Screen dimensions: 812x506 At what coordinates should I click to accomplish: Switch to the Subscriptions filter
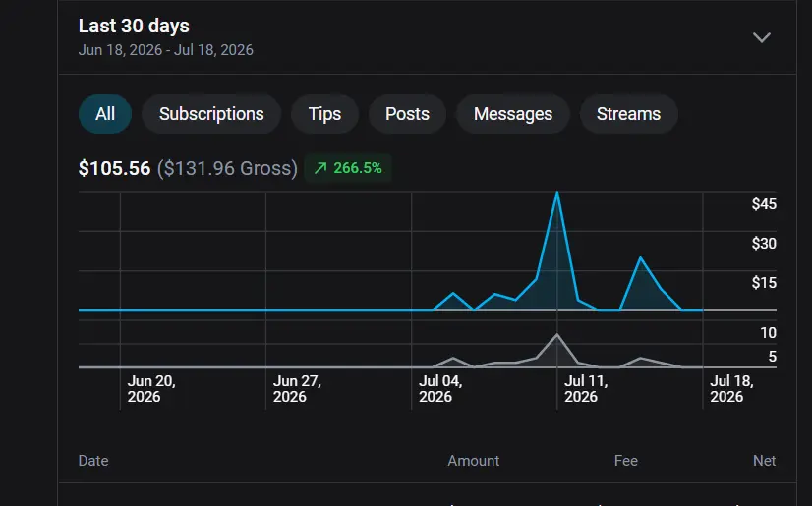[211, 114]
